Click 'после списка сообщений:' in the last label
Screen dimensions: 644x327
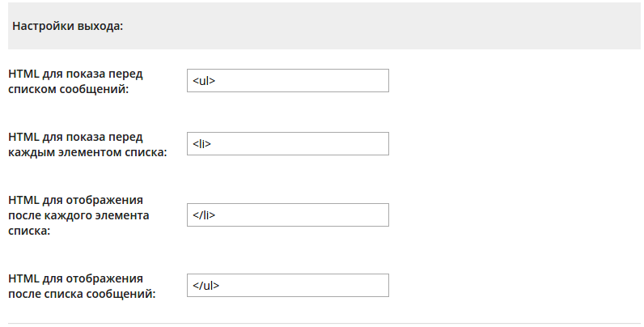[x=81, y=294]
